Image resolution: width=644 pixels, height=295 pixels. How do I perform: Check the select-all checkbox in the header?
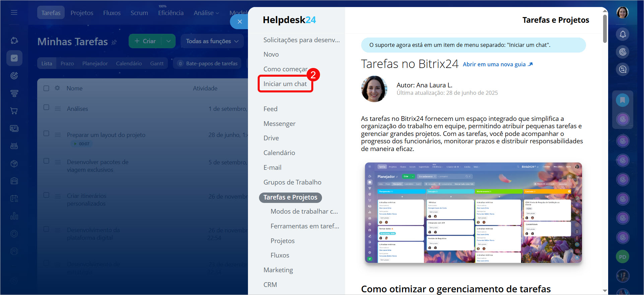(47, 88)
